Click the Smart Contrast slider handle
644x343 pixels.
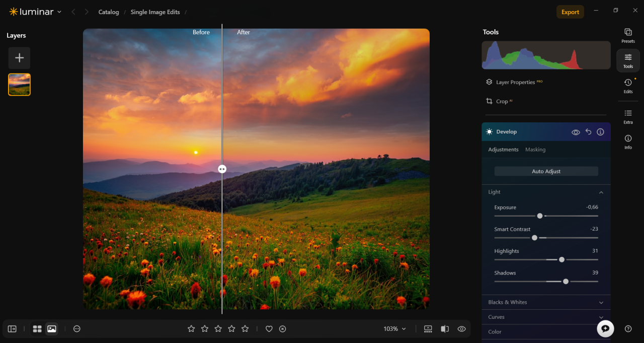click(x=535, y=238)
